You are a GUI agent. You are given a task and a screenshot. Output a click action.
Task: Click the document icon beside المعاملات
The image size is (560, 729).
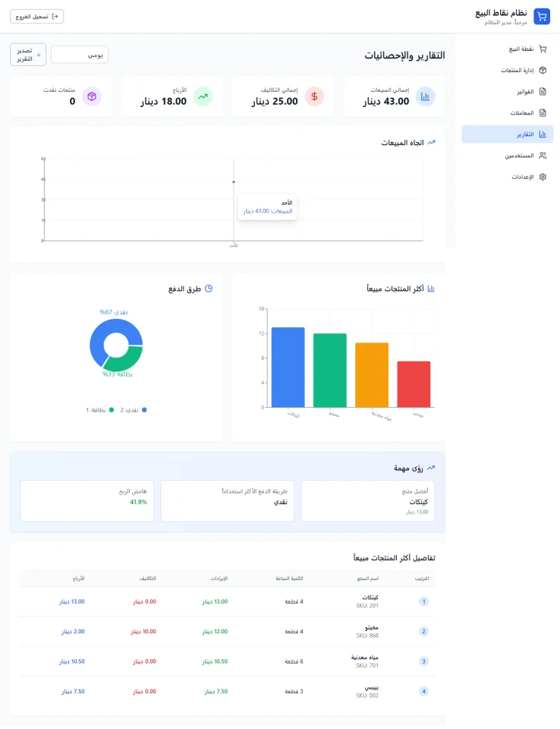(543, 113)
